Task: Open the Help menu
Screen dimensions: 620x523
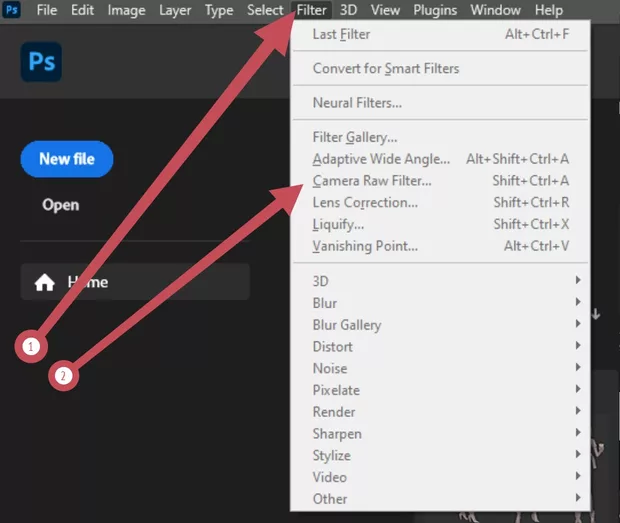Action: (x=548, y=10)
